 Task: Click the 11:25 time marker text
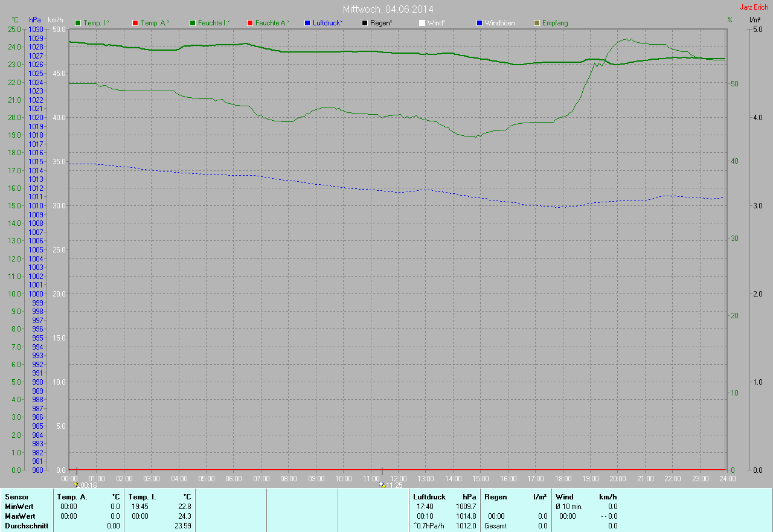(x=394, y=485)
